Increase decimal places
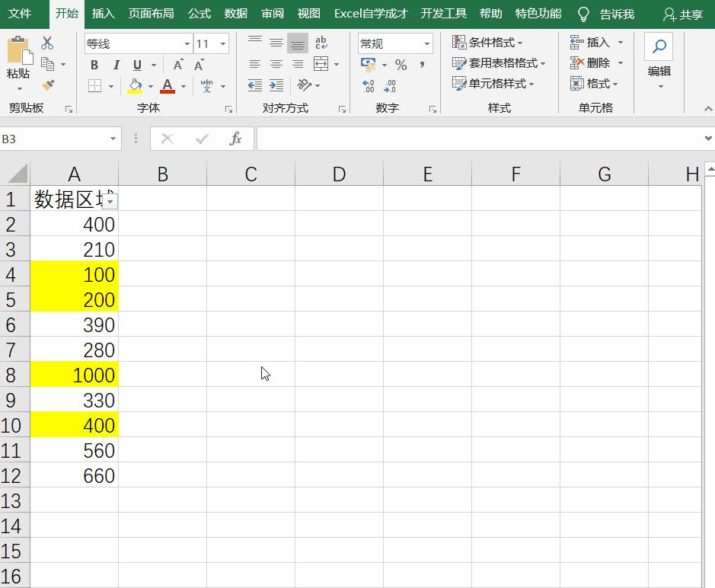715x588 pixels. click(368, 86)
